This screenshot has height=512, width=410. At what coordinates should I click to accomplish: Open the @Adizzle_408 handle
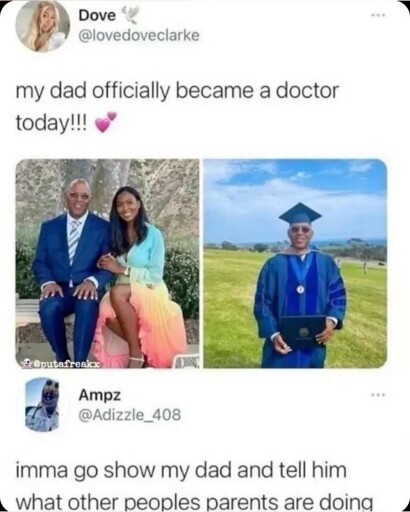130,415
